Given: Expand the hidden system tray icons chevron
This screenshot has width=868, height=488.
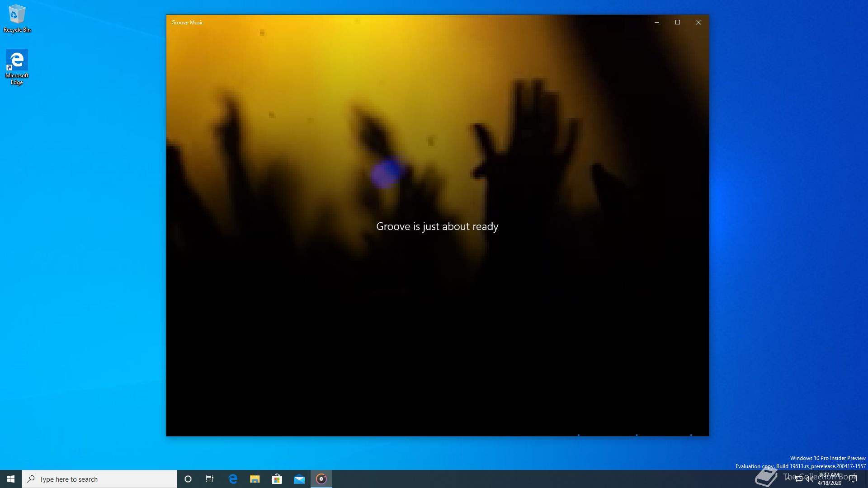Looking at the screenshot, I should tap(788, 479).
